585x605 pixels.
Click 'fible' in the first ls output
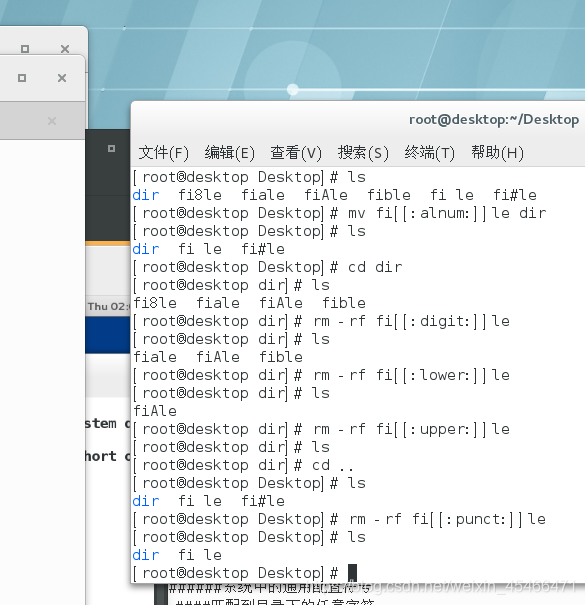pos(389,195)
